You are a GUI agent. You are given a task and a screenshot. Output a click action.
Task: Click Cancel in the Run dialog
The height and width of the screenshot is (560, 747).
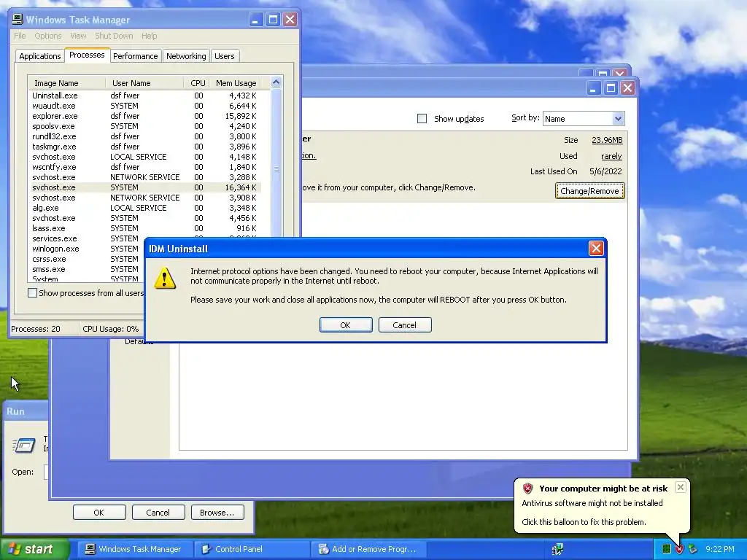pyautogui.click(x=158, y=513)
